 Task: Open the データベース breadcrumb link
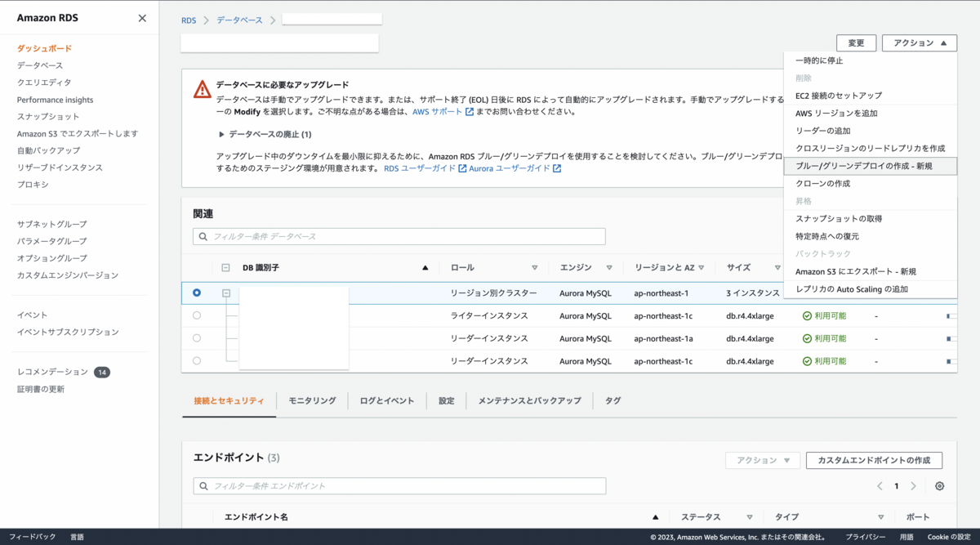click(x=239, y=20)
